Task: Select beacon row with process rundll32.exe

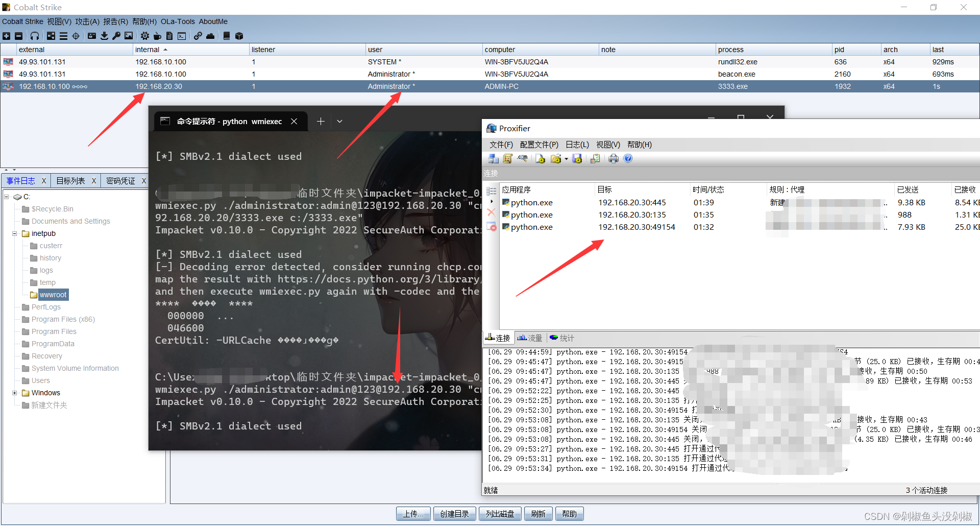Action: pos(490,62)
